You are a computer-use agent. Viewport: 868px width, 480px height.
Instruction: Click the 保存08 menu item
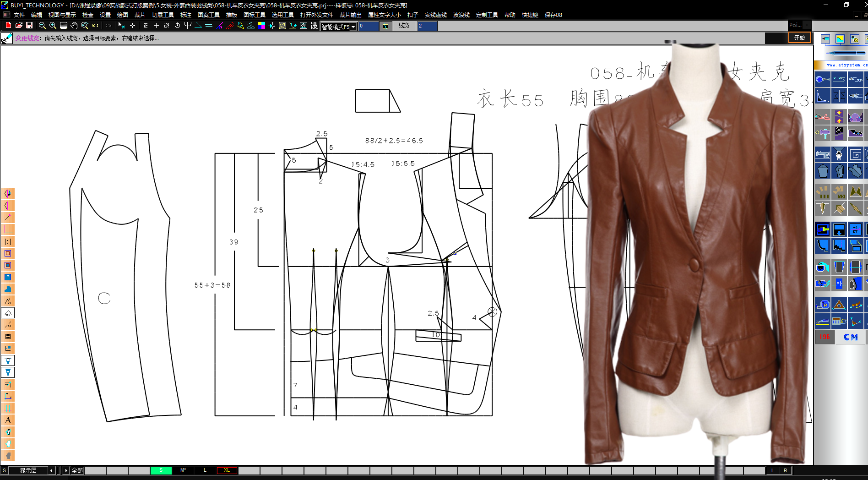tap(553, 15)
